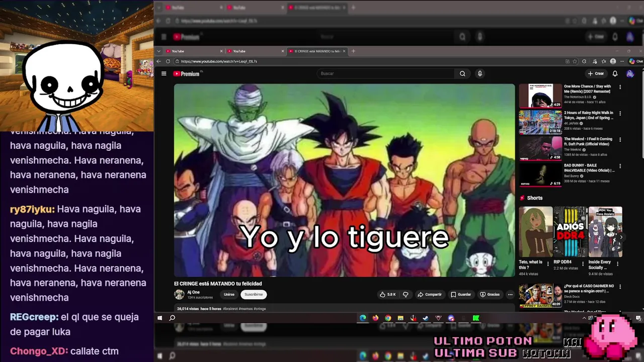
Task: Open options for The Weeknd video
Action: tap(620, 139)
